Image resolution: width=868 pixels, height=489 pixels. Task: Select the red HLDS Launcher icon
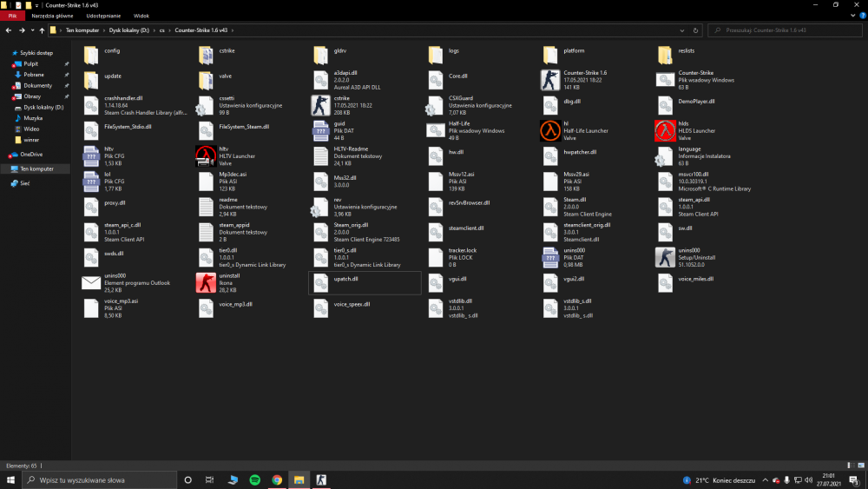coord(665,131)
